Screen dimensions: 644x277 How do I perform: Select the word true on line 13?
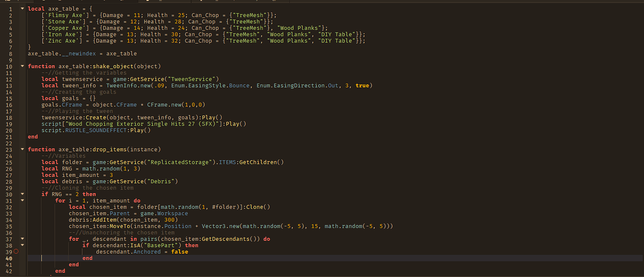363,85
